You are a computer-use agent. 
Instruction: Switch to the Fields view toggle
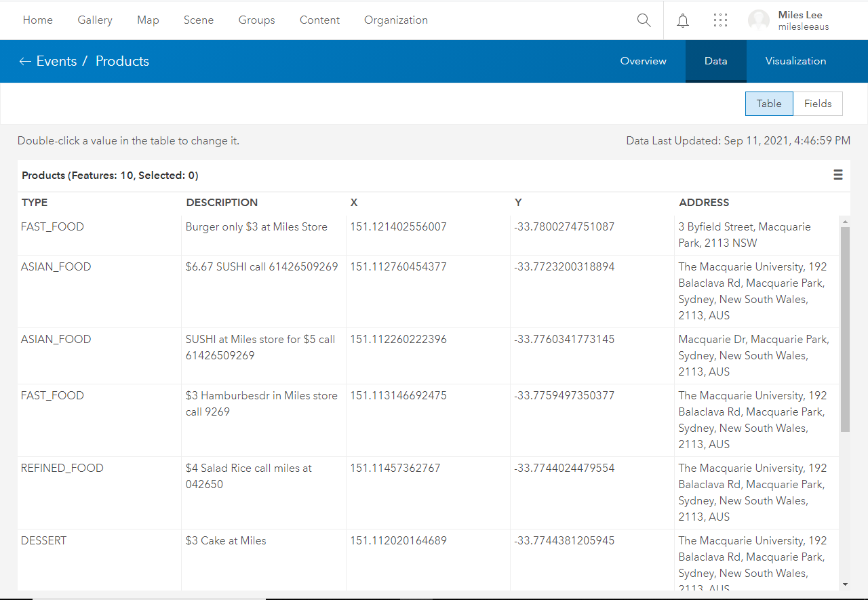[818, 104]
